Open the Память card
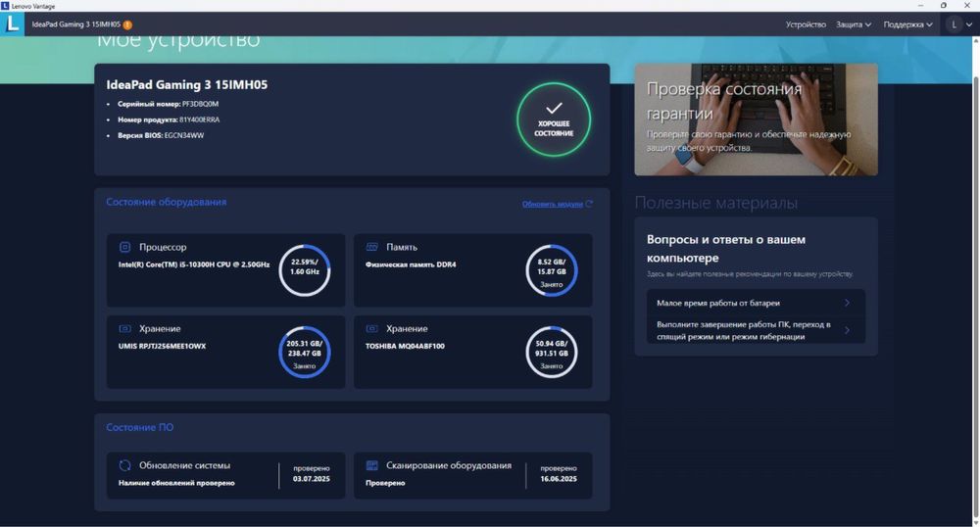The height and width of the screenshot is (527, 980). (x=473, y=270)
